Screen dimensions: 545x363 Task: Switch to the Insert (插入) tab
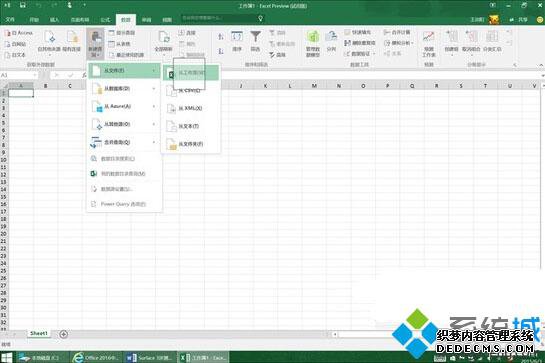[x=54, y=20]
